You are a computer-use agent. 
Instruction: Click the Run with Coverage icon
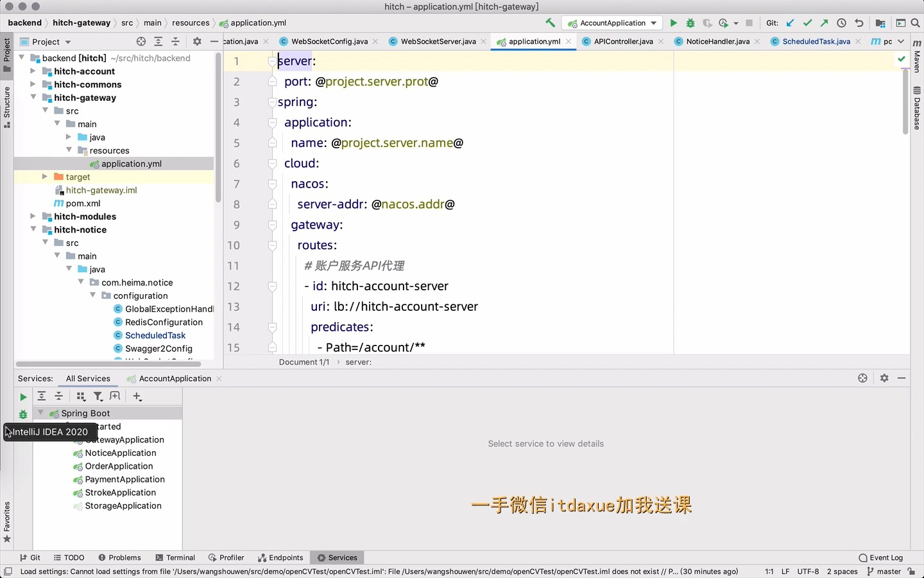point(707,22)
